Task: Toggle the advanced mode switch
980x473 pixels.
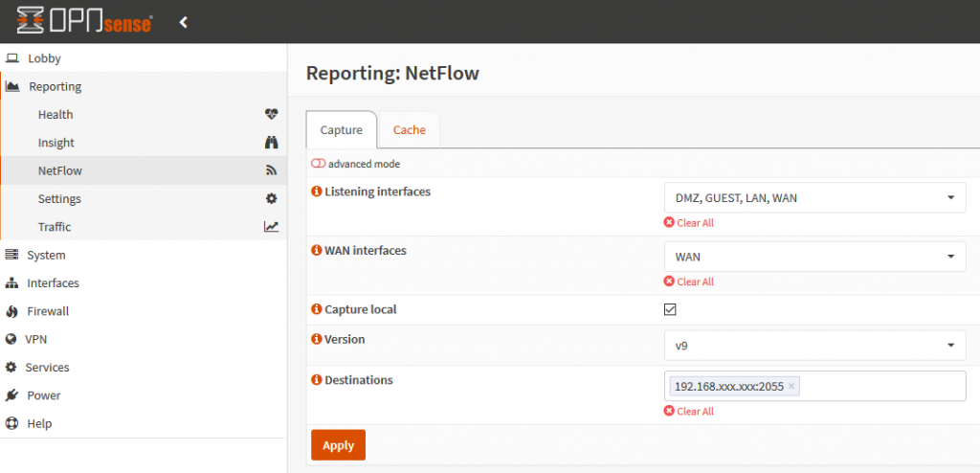Action: coord(318,164)
